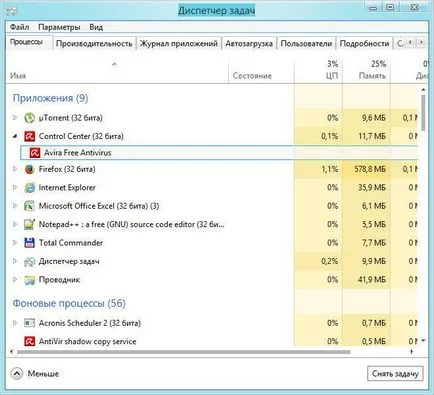Expand the Notepad++ process group
This screenshot has height=395, width=434.
point(15,224)
